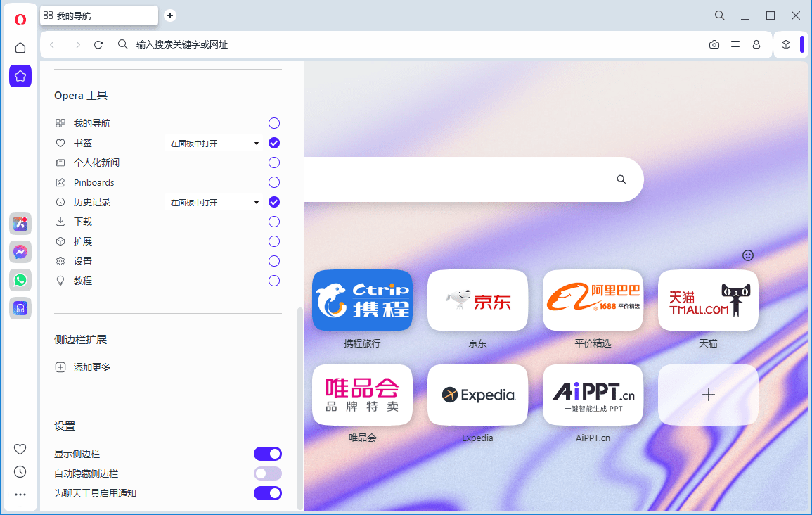Turn on 自动隐藏侧边栏 toggle
The width and height of the screenshot is (812, 515).
(268, 473)
